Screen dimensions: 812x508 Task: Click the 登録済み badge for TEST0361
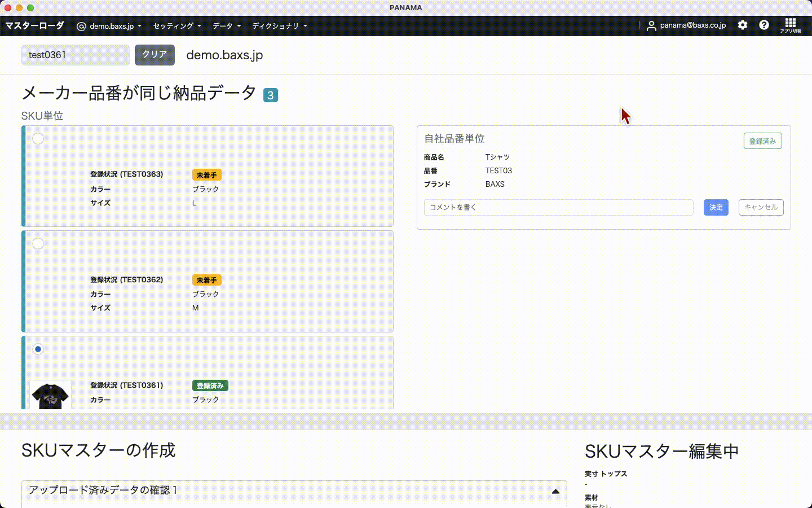pos(210,386)
